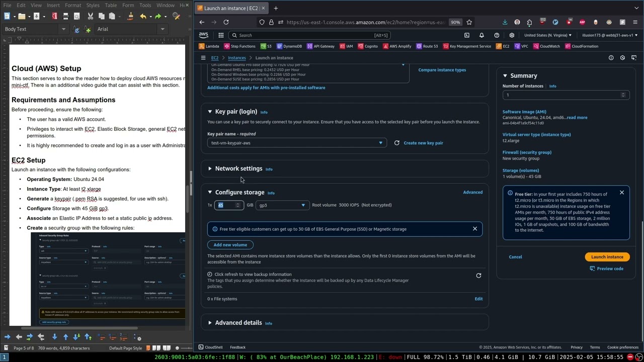Expand the Network settings section
The image size is (644, 362).
pyautogui.click(x=210, y=168)
